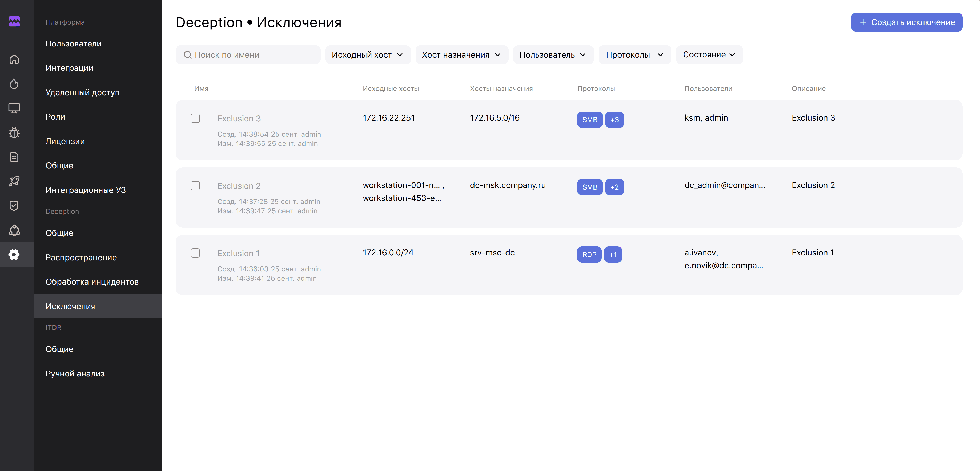Click the +2 protocols badge

point(614,187)
